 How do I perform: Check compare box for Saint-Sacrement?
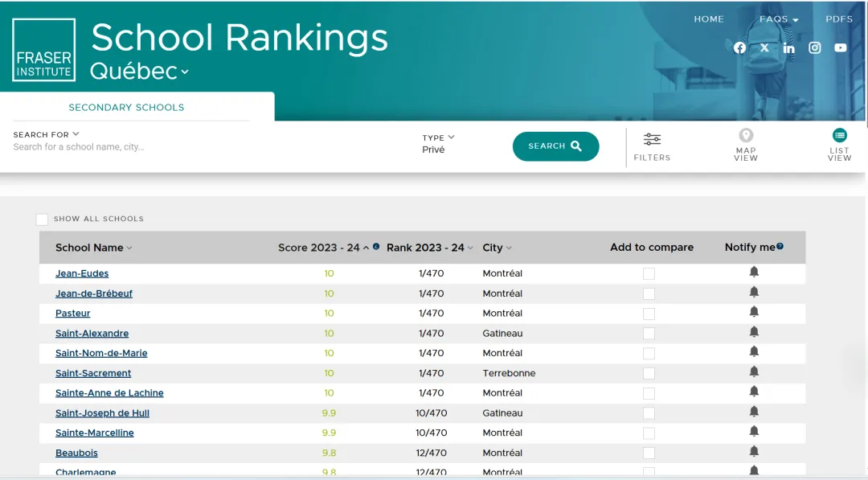(649, 374)
